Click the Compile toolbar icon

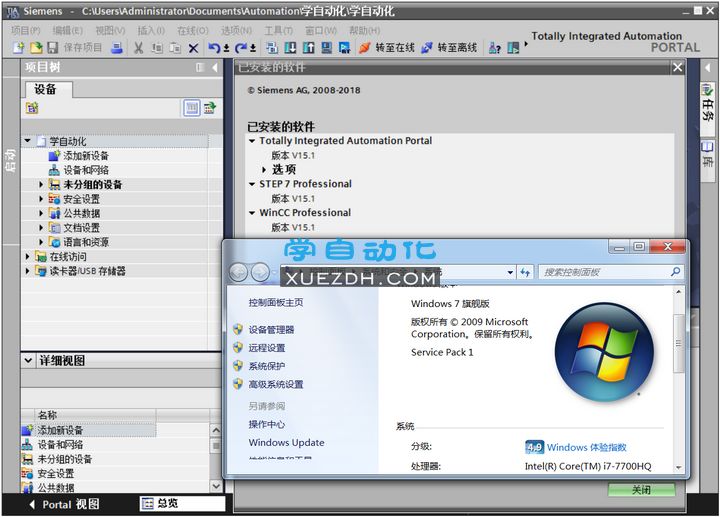[272, 47]
